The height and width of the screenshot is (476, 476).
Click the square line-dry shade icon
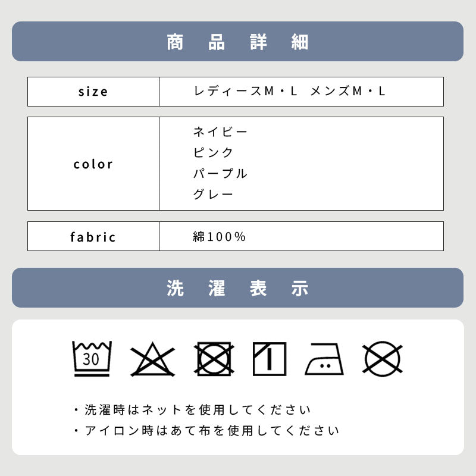269,359
